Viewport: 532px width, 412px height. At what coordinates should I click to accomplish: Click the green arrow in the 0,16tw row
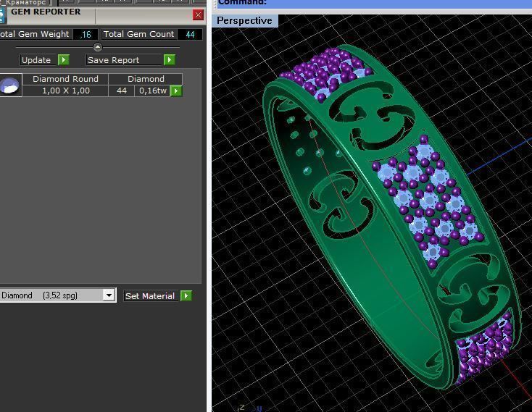pos(175,91)
